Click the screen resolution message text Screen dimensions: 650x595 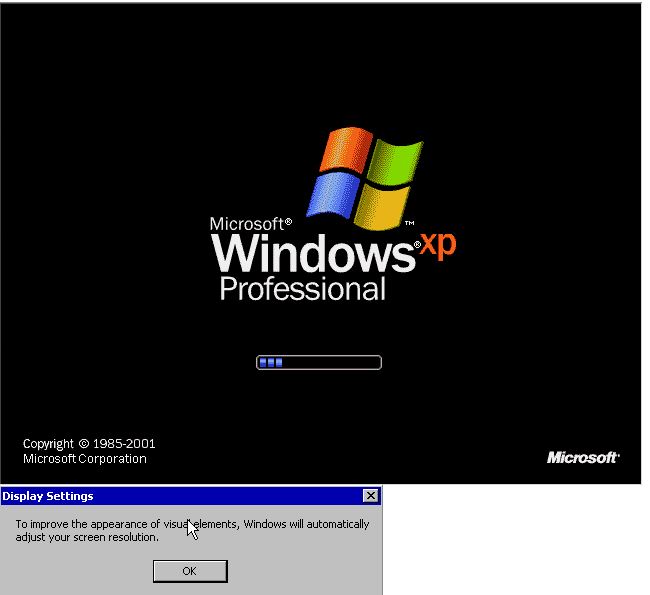click(192, 530)
